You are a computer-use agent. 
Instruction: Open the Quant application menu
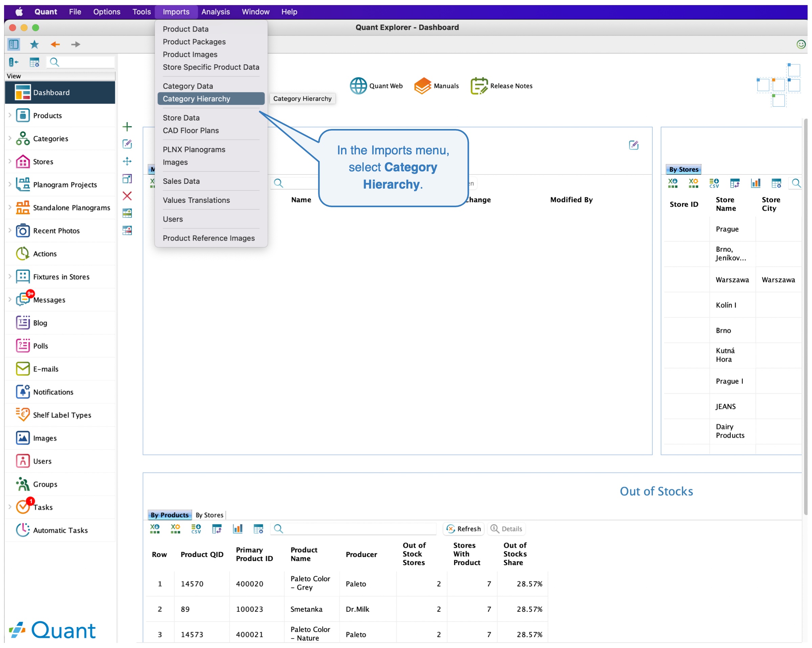tap(46, 12)
